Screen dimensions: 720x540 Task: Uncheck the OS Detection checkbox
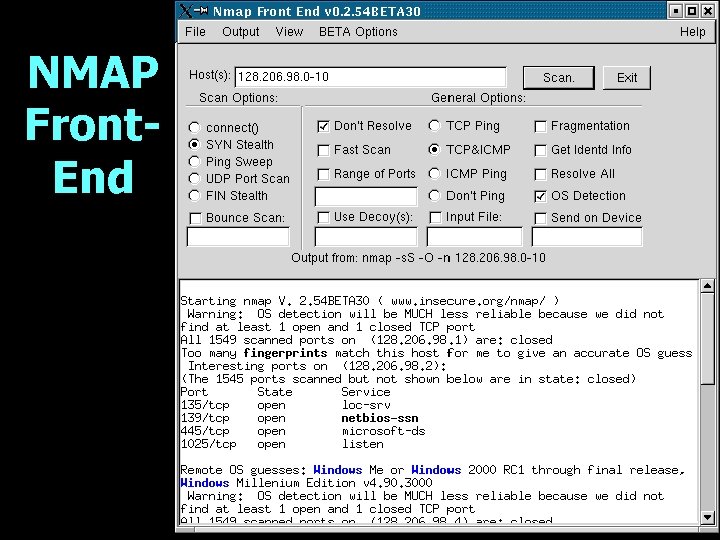(x=540, y=197)
